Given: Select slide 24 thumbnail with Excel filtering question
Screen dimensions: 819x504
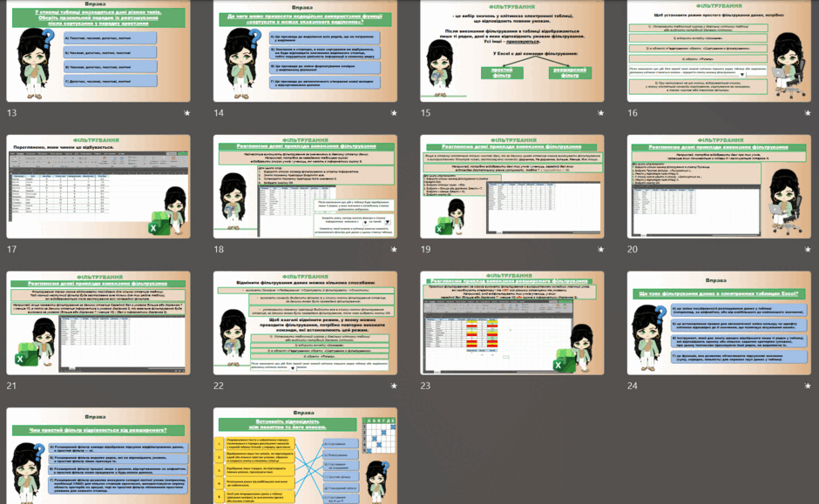Looking at the screenshot, I should pos(719,323).
